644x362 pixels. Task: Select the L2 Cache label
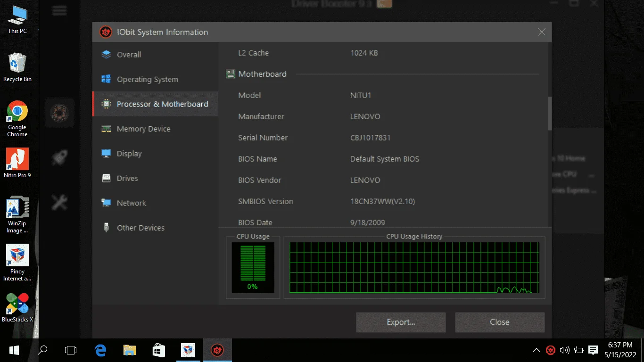click(254, 53)
